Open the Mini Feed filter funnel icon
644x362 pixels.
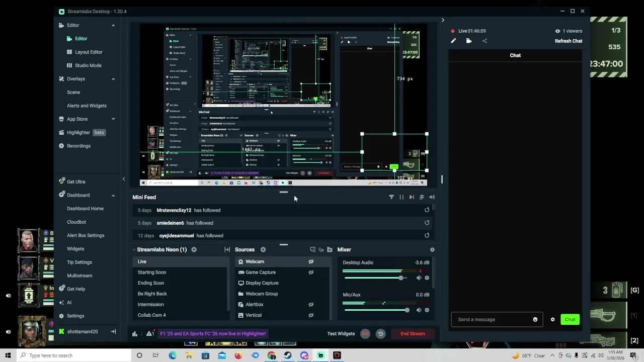click(x=391, y=197)
